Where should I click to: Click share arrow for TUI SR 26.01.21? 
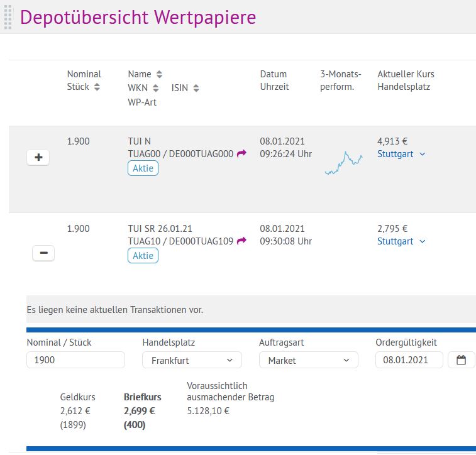click(x=241, y=241)
